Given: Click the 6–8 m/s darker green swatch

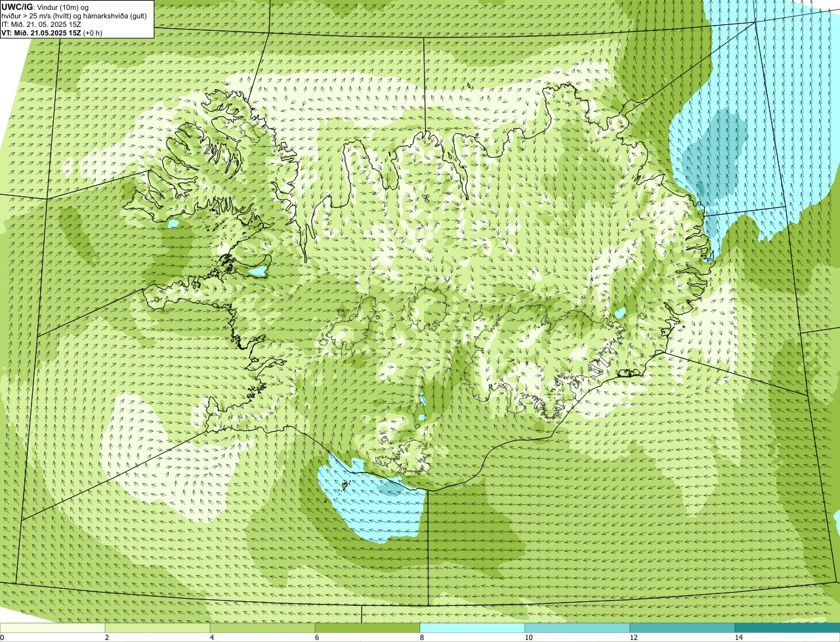Looking at the screenshot, I should click(x=367, y=628).
